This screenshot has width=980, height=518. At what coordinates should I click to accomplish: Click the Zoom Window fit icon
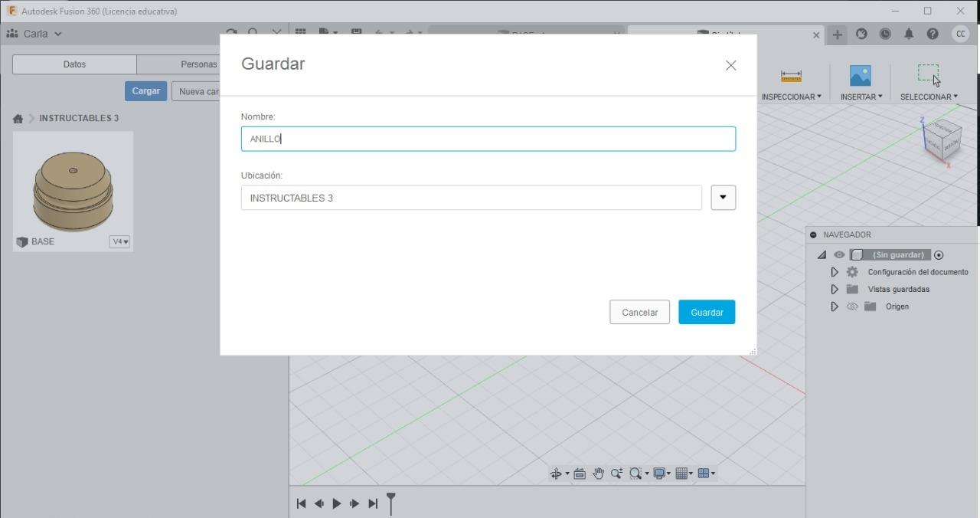pyautogui.click(x=635, y=474)
